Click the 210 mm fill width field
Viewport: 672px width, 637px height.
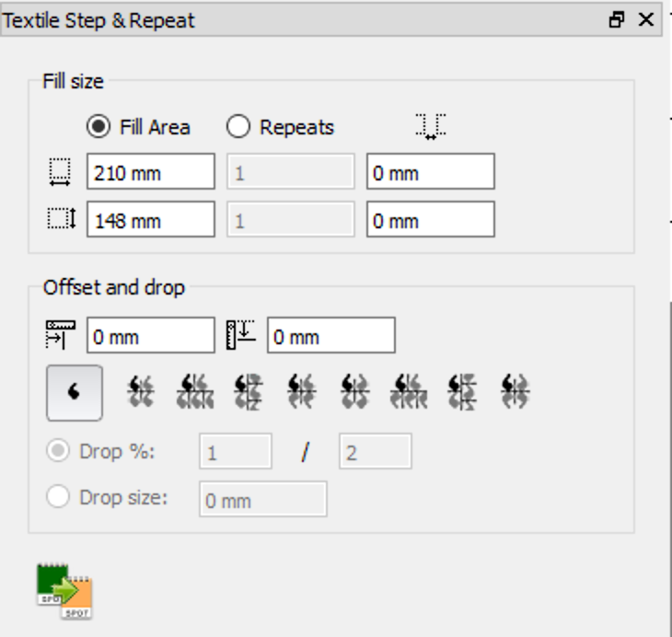click(151, 171)
